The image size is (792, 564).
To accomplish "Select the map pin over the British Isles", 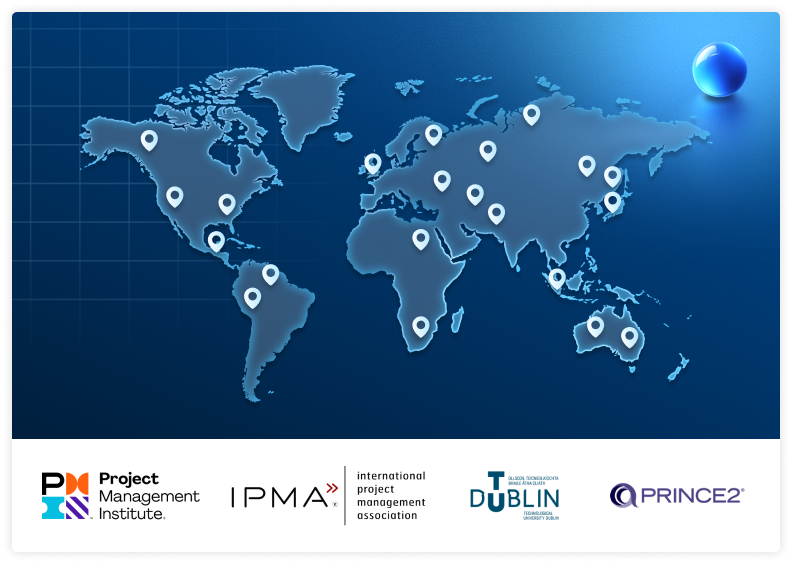I will point(373,164).
